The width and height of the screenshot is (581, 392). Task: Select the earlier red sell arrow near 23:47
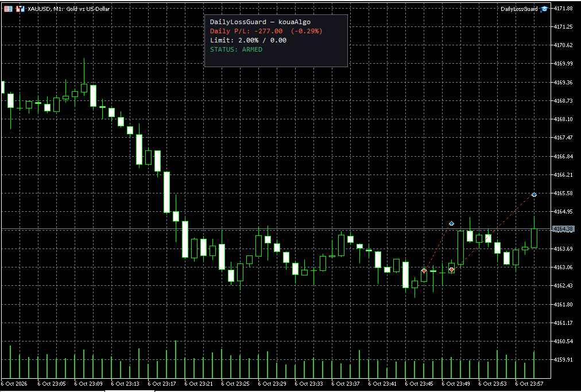point(424,271)
